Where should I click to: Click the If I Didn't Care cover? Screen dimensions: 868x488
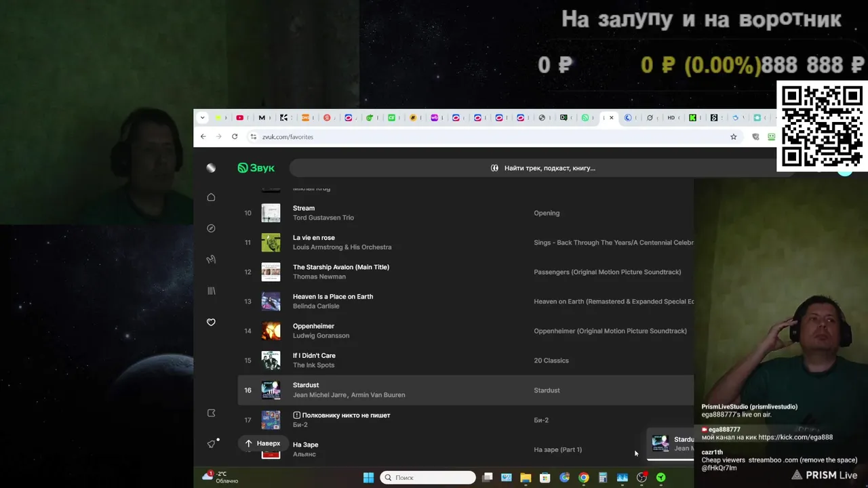[x=271, y=360]
